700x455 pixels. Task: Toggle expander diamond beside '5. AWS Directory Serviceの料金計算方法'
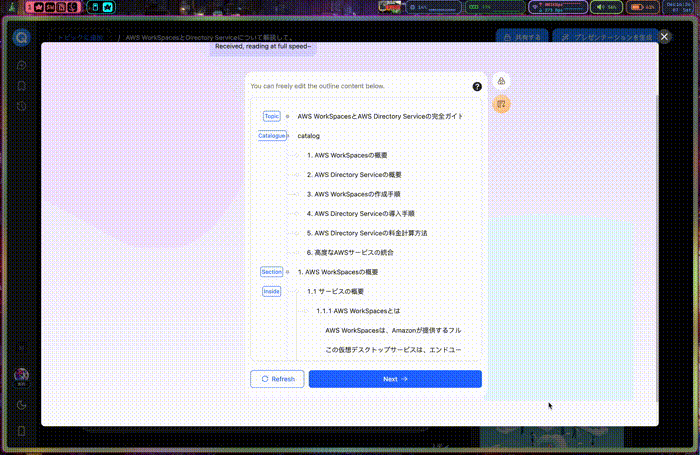click(296, 233)
